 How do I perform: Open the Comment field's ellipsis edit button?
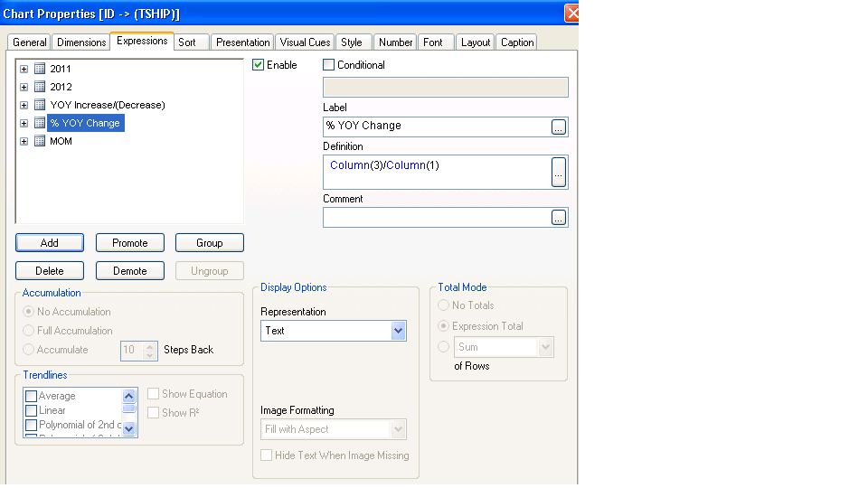559,218
